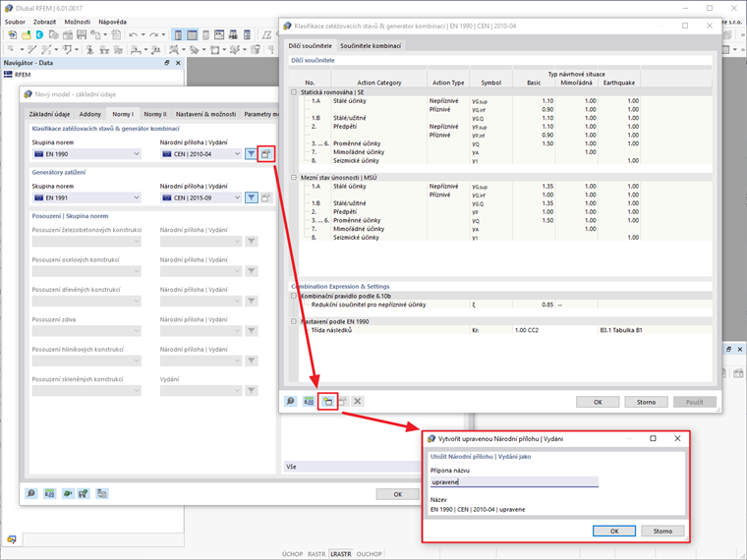Image resolution: width=747 pixels, height=560 pixels.
Task: Click the new node tool icon
Action: coord(11,49)
